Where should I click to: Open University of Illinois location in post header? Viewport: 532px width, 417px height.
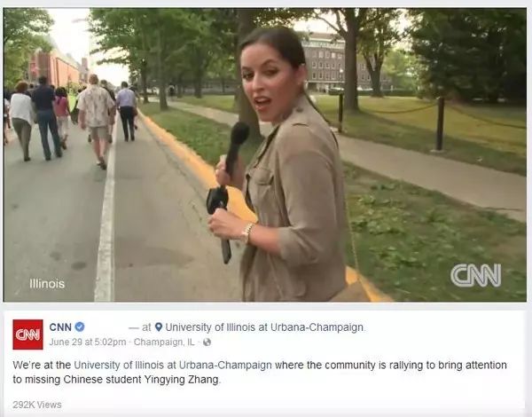click(x=264, y=327)
